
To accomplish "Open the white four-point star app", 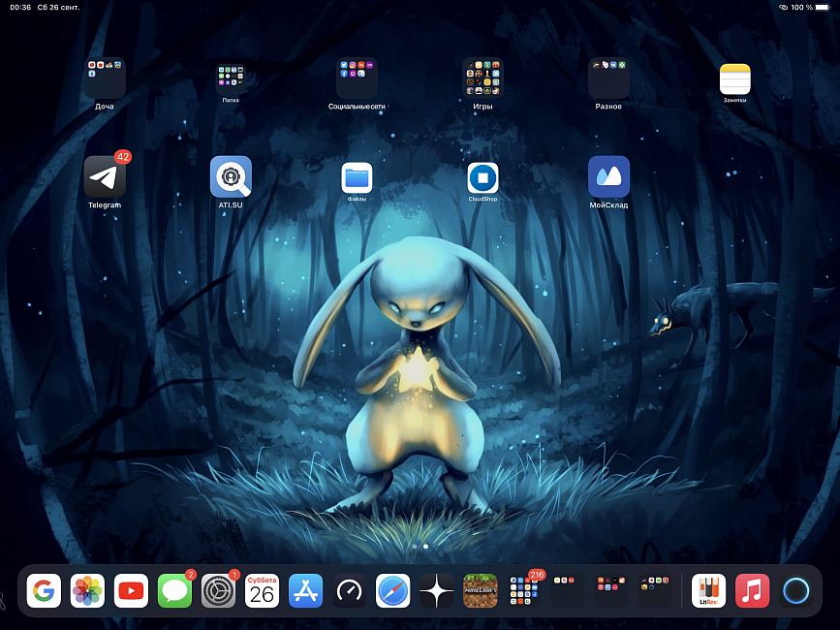I will [x=437, y=591].
